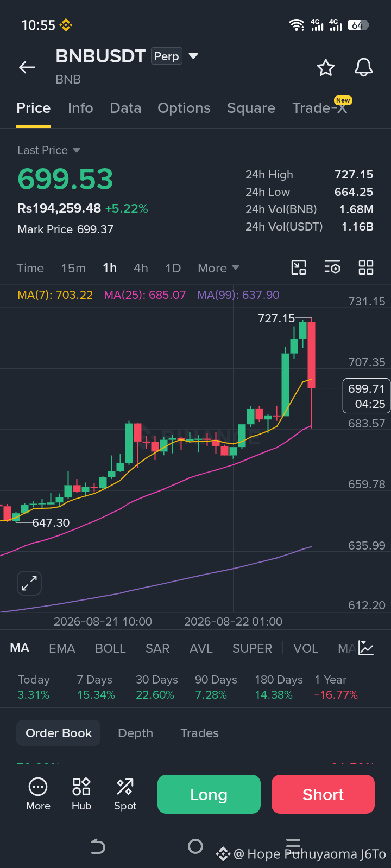Viewport: 391px width, 868px height.
Task: Open the indicator chart-line icon
Action: 366,648
